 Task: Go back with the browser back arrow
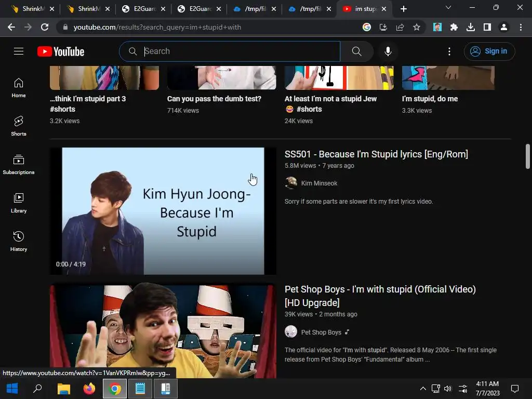coord(11,27)
